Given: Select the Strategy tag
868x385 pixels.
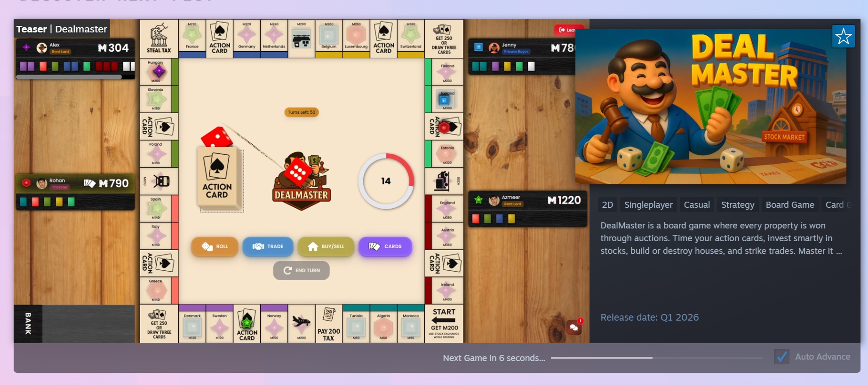Looking at the screenshot, I should click(738, 205).
